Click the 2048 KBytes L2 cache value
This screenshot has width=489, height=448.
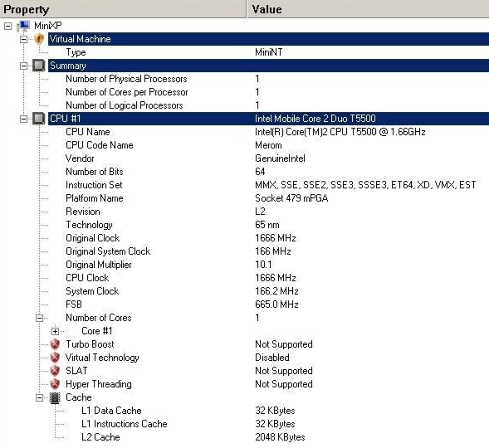tap(280, 437)
